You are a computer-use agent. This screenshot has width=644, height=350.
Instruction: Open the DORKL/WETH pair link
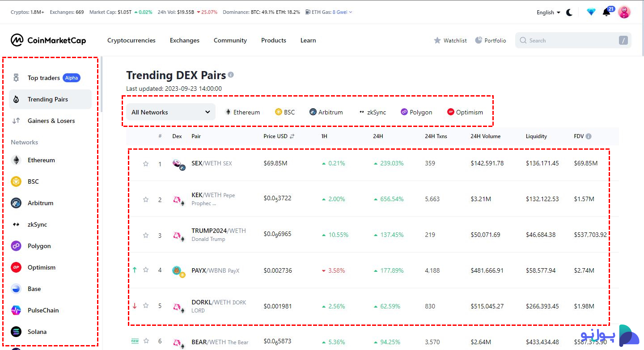pos(219,306)
